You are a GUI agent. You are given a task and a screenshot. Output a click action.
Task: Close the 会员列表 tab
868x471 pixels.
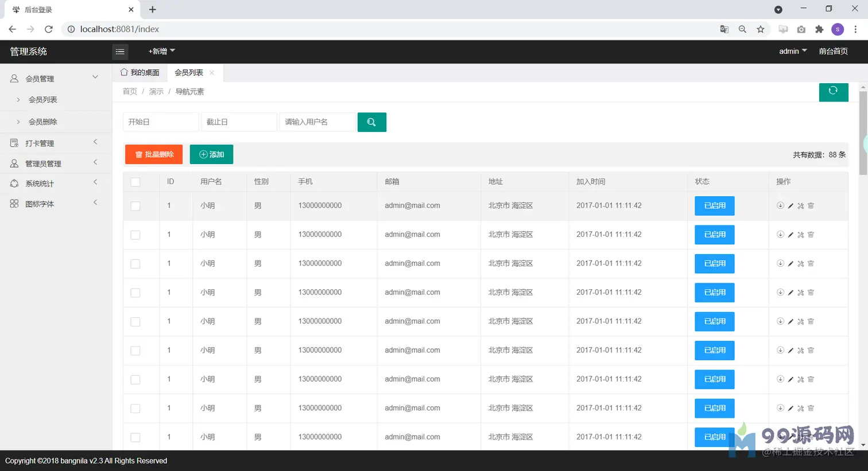pos(212,73)
